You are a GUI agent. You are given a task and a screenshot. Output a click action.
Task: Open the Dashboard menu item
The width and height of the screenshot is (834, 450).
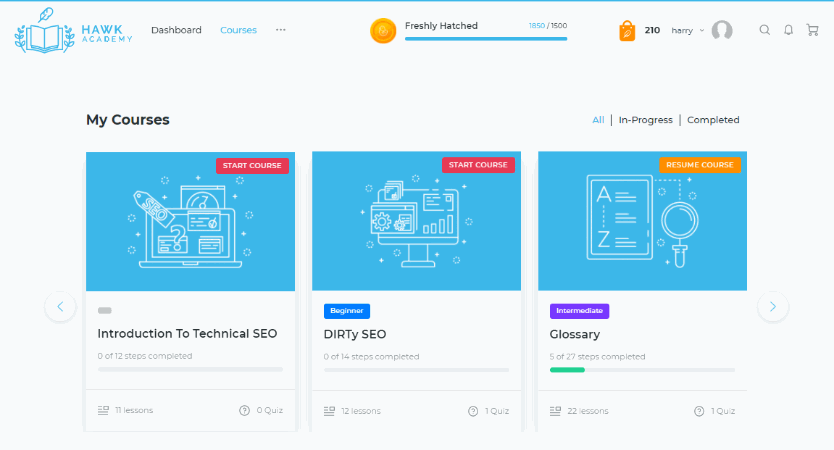pyautogui.click(x=176, y=30)
